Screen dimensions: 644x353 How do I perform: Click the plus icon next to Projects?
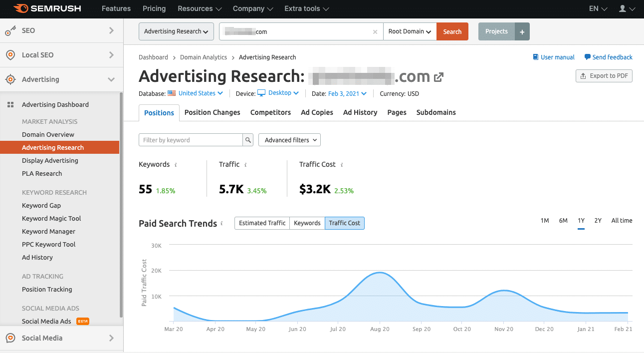click(522, 31)
